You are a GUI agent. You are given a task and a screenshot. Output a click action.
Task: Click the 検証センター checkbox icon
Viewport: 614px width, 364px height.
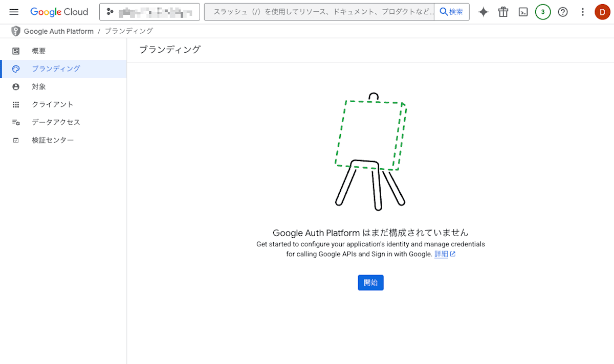pyautogui.click(x=16, y=140)
